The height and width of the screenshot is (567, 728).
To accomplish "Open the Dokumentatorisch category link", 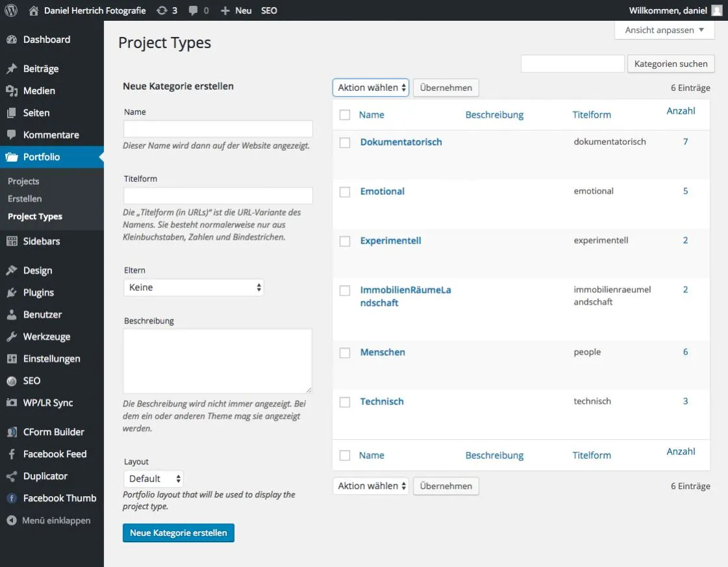I will pos(401,142).
